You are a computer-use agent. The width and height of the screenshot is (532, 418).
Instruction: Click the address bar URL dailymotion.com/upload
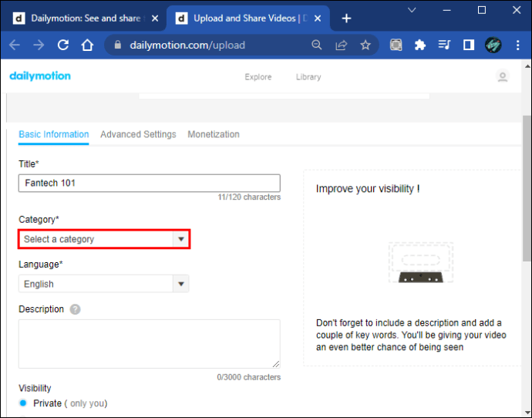pos(187,46)
